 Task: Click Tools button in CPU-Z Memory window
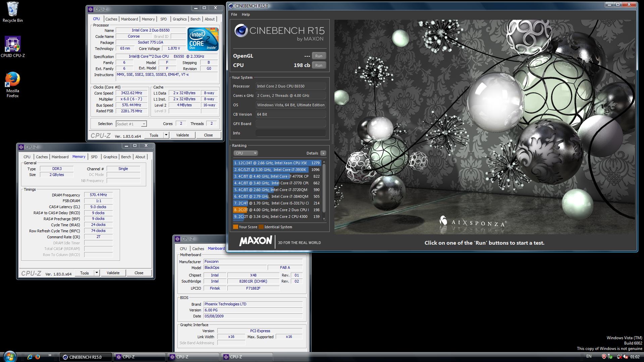pyautogui.click(x=85, y=273)
